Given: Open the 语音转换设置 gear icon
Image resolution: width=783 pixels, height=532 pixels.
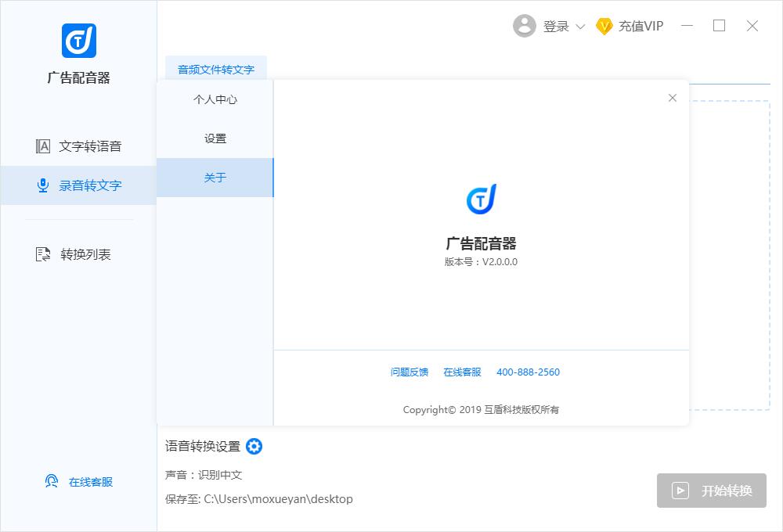Looking at the screenshot, I should (254, 447).
